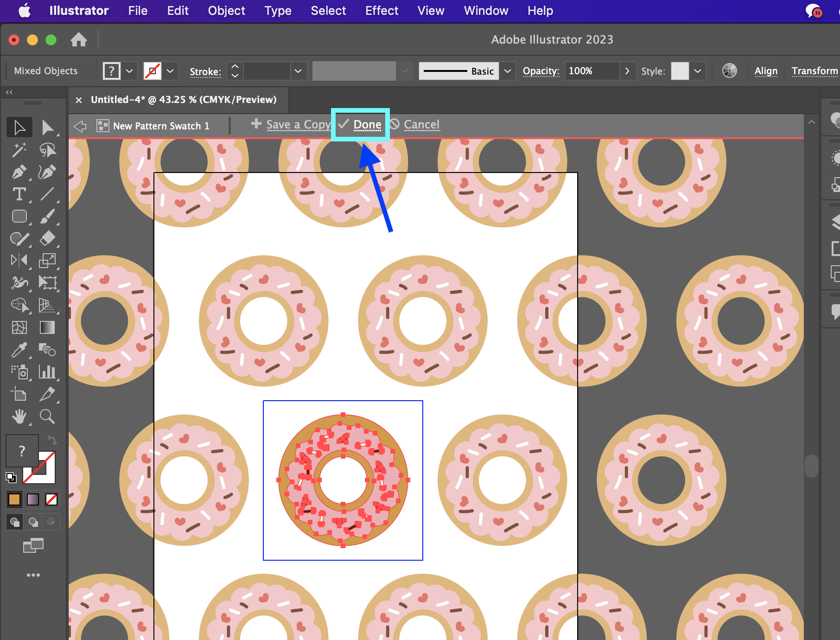Open the Align panel link
This screenshot has height=640, width=840.
click(766, 71)
